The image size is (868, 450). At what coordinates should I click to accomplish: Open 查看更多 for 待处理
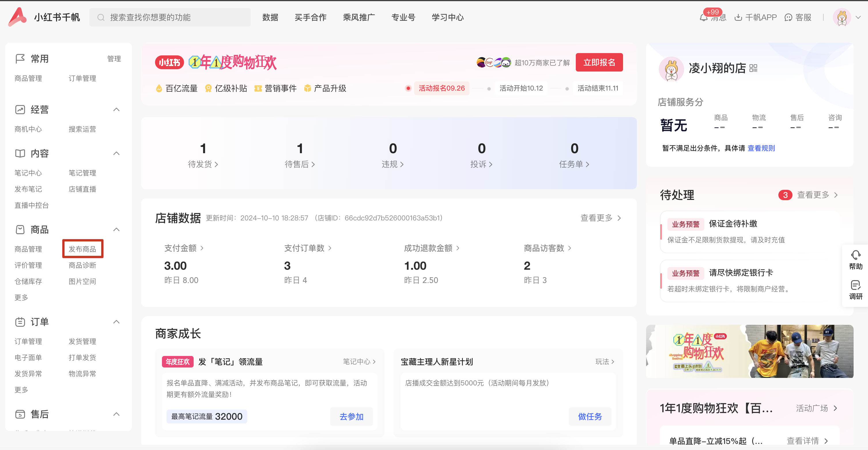(817, 195)
